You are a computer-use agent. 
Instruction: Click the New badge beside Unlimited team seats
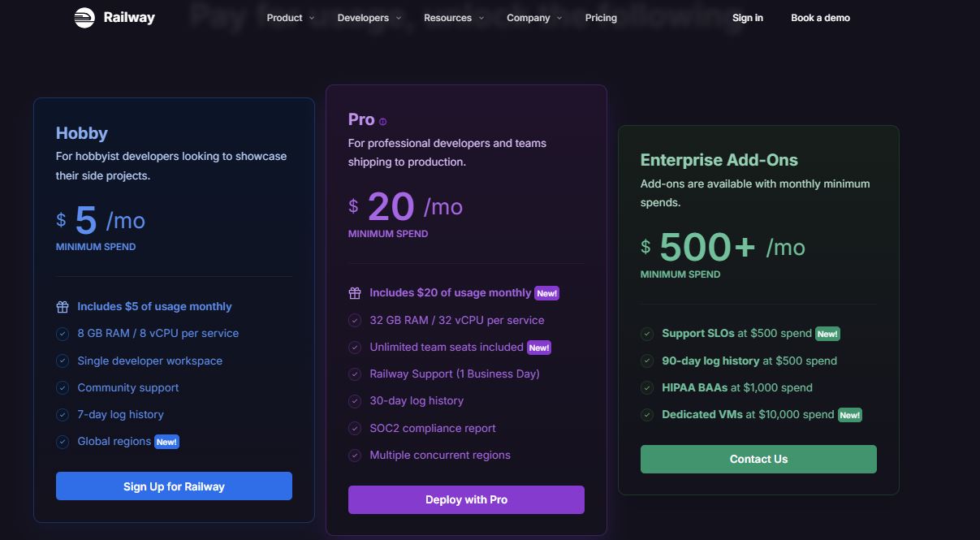(x=539, y=348)
